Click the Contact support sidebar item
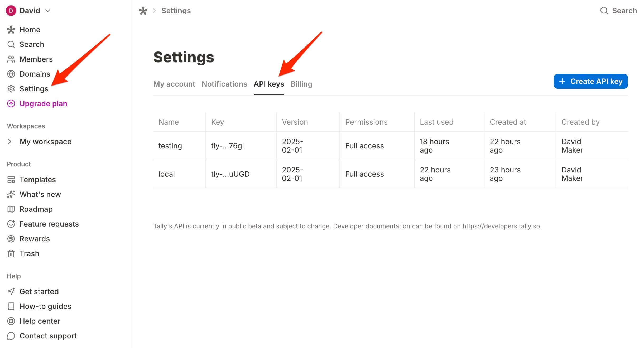Viewport: 644px width, 348px height. [x=48, y=336]
